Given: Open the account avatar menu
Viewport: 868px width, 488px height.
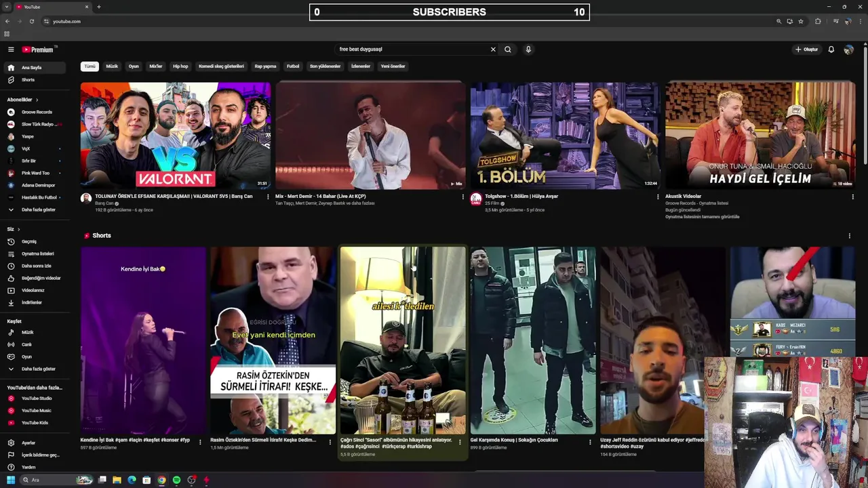Looking at the screenshot, I should (848, 49).
